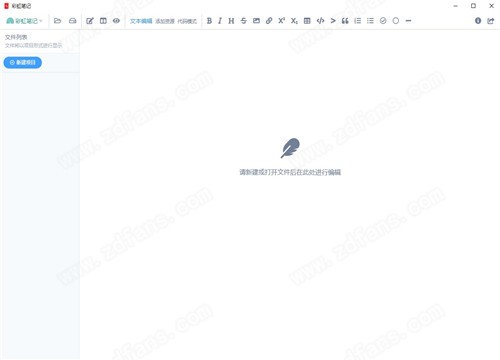Toggle the eye preview mode
The image size is (500, 360).
tap(116, 21)
